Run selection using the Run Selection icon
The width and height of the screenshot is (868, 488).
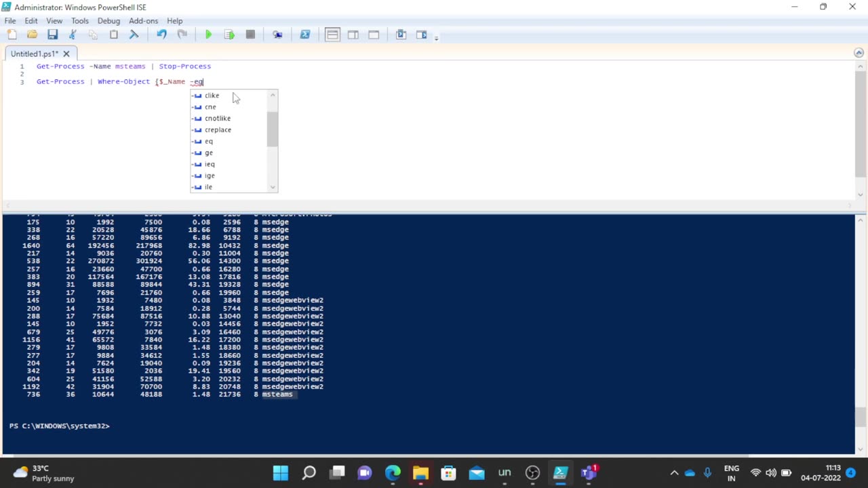point(229,35)
